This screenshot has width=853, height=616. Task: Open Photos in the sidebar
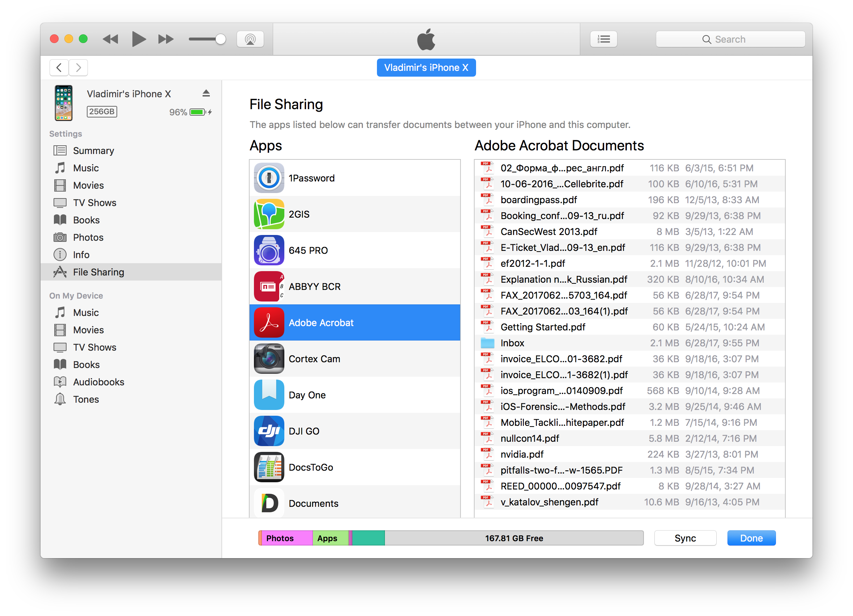(x=131, y=237)
